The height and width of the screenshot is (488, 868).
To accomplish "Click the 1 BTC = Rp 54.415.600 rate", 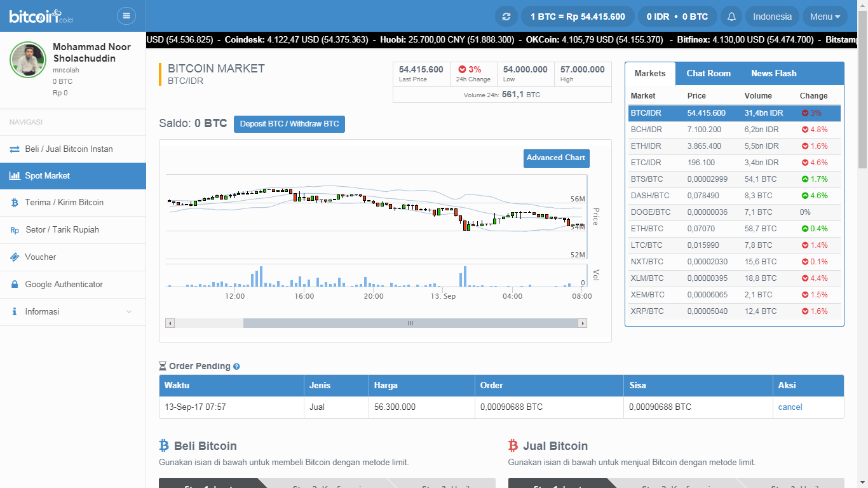I will tap(578, 17).
